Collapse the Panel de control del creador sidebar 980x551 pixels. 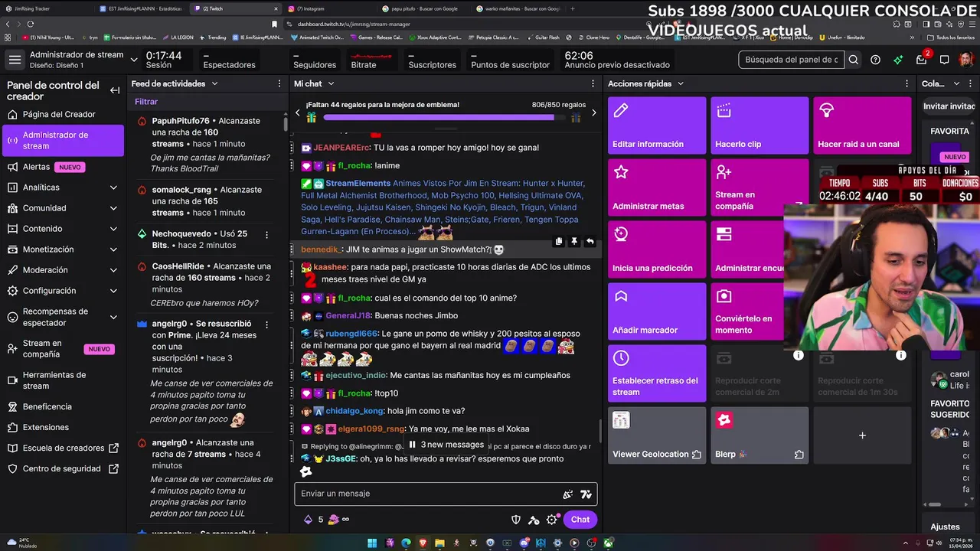pyautogui.click(x=115, y=90)
